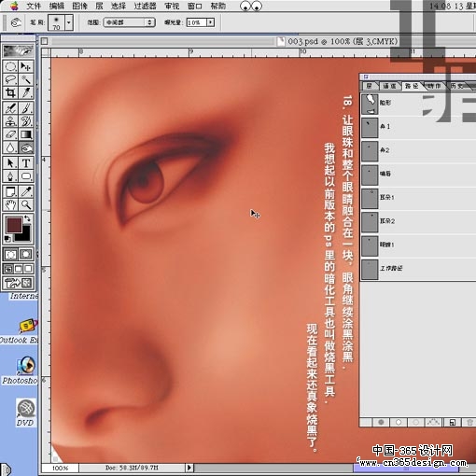Select the Clone Stamp tool
The image size is (476, 476).
tap(10, 120)
